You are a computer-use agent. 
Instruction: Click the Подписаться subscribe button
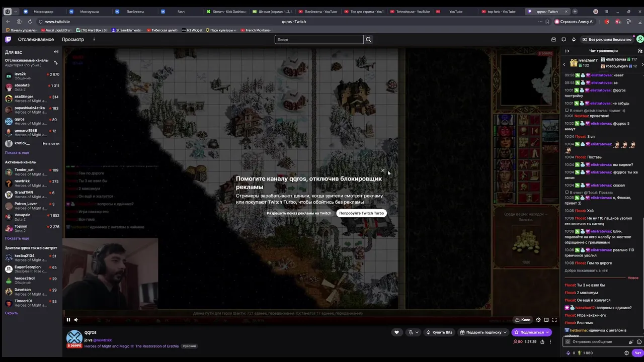[532, 332]
